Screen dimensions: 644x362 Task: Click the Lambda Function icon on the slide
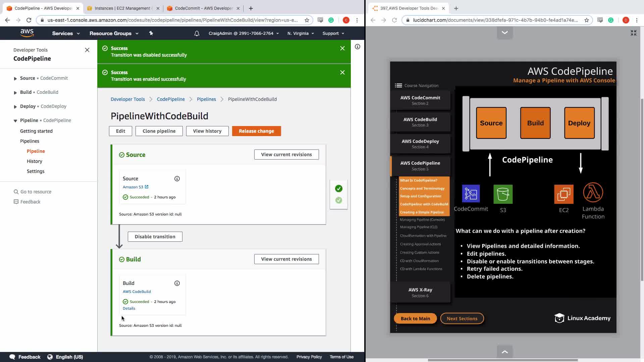[x=593, y=193]
